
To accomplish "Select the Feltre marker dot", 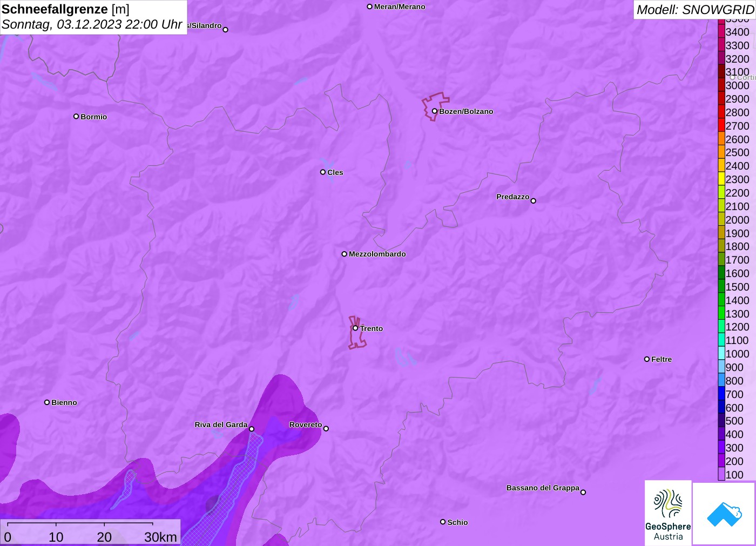I will point(646,359).
